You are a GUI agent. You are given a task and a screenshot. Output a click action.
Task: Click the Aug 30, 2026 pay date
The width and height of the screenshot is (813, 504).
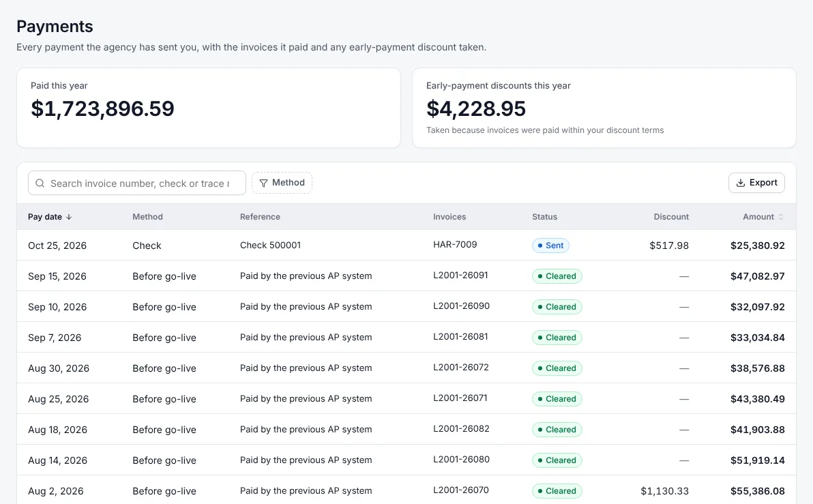[59, 368]
